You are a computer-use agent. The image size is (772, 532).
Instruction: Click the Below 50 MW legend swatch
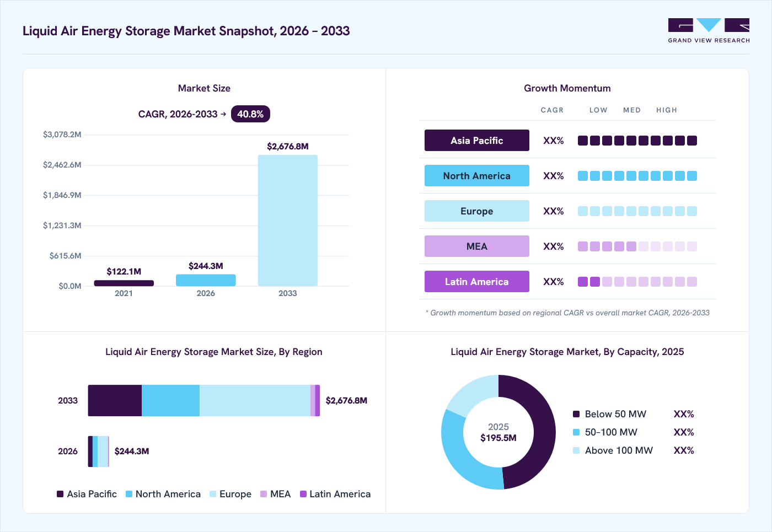pos(576,414)
